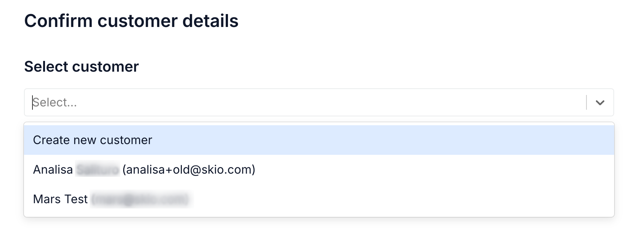Click the blurred email beside Mars Test
This screenshot has height=249, width=644.
coord(141,199)
